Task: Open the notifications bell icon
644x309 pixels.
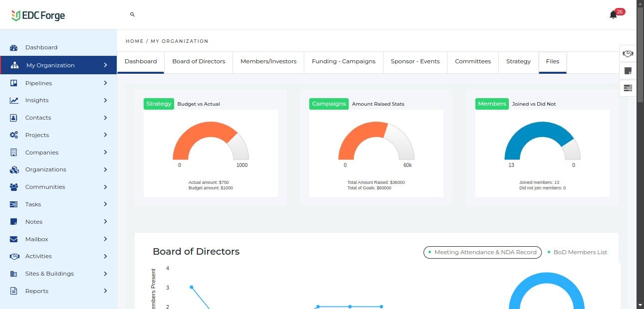Action: coord(613,15)
